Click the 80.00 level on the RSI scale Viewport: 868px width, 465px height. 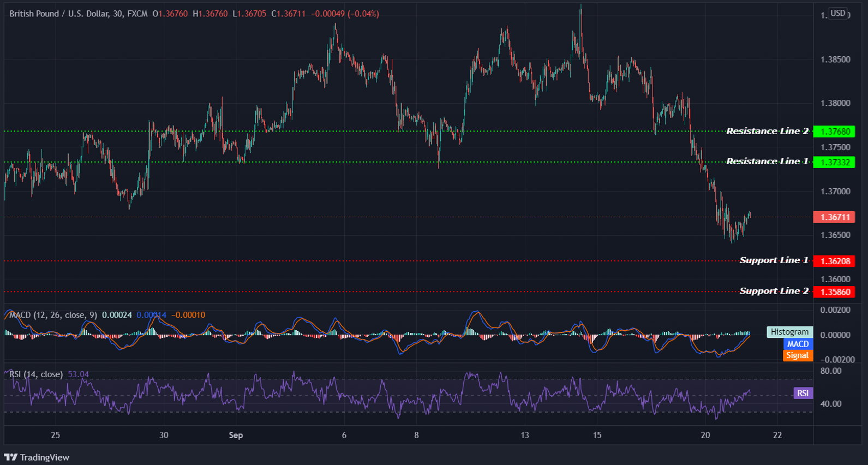pyautogui.click(x=831, y=371)
